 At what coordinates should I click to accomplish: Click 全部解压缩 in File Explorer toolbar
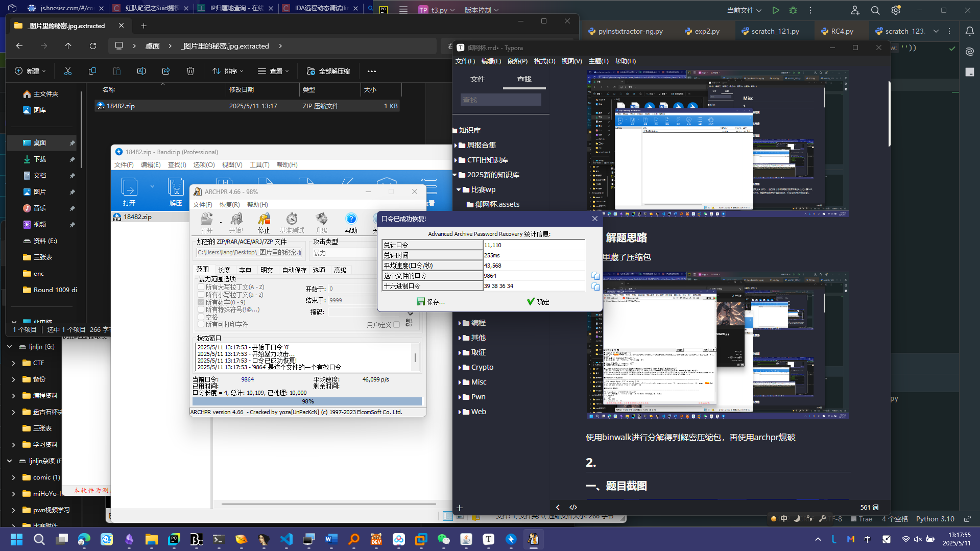click(x=328, y=71)
